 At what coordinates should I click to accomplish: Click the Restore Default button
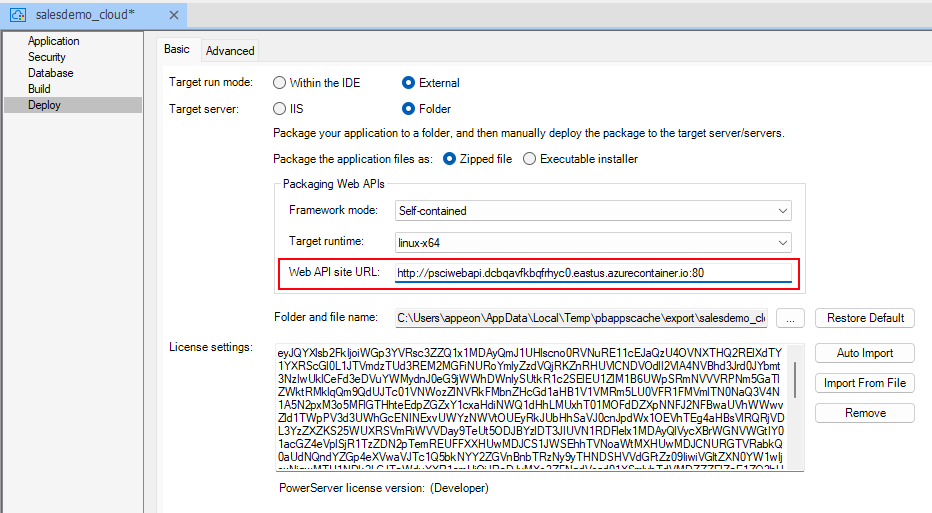pos(865,318)
